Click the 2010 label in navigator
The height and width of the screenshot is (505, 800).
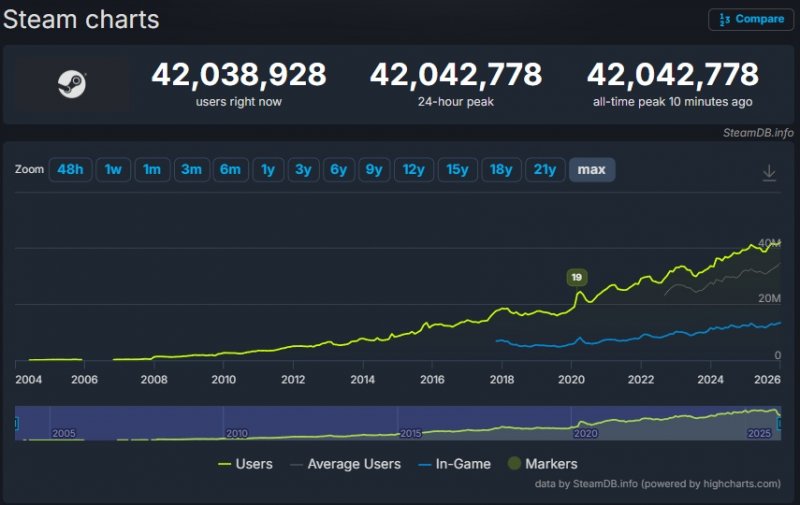(237, 433)
